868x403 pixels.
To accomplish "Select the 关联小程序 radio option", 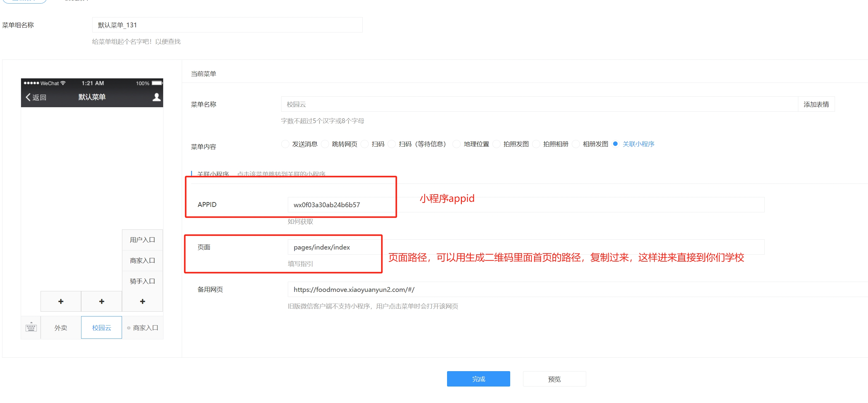I will pos(615,144).
